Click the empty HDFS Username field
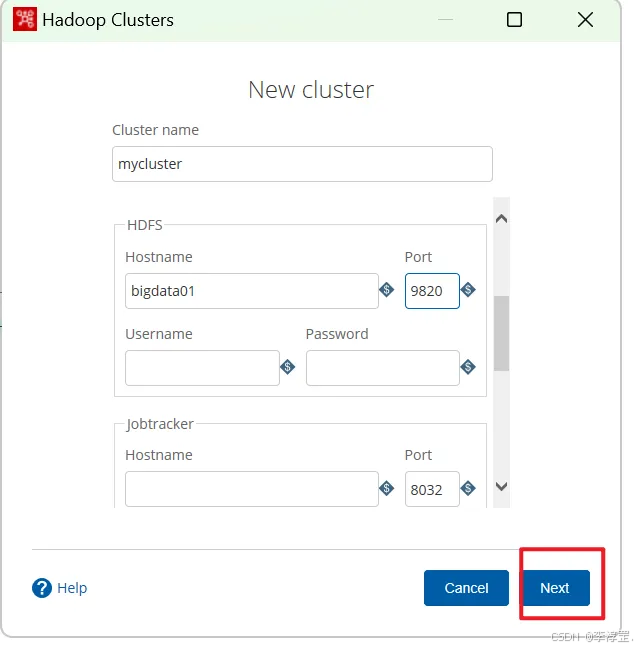Viewport: 639px width, 648px height. (202, 368)
